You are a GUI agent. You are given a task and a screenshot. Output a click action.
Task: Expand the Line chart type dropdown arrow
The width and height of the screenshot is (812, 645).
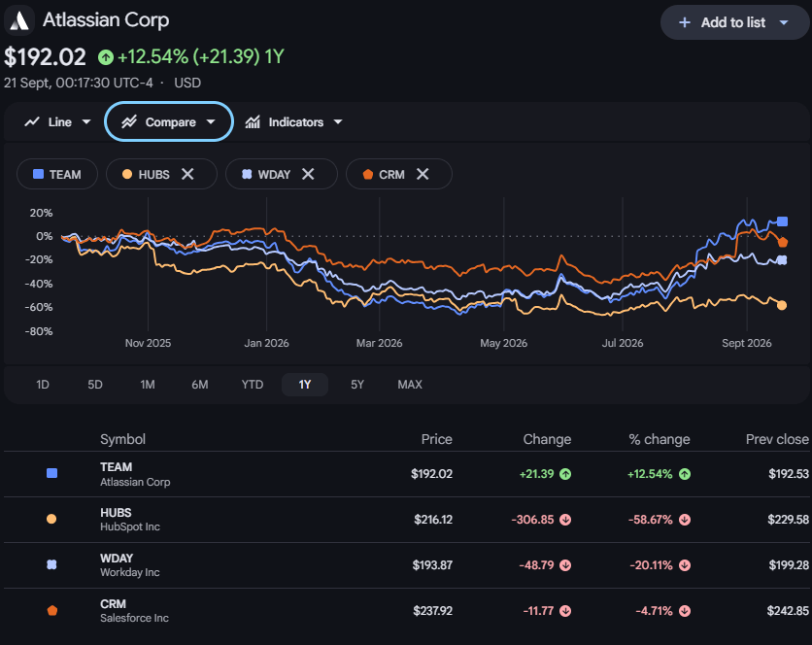pyautogui.click(x=86, y=121)
